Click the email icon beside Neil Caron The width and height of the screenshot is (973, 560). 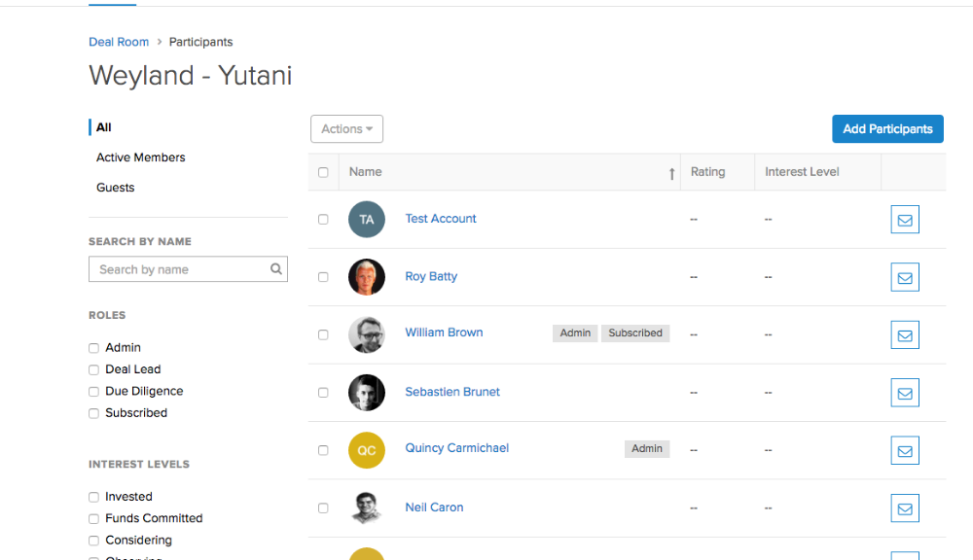[x=905, y=508]
